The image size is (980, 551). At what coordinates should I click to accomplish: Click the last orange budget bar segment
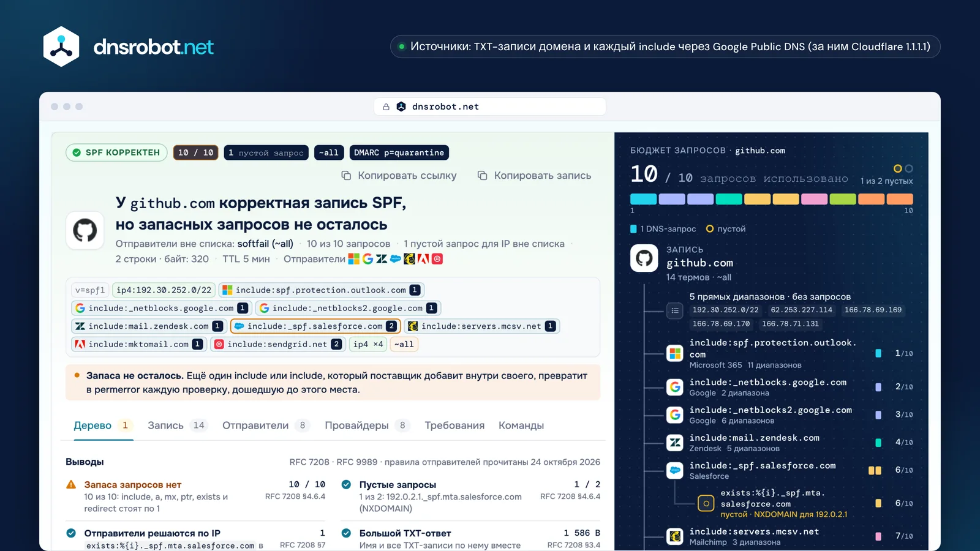coord(900,199)
